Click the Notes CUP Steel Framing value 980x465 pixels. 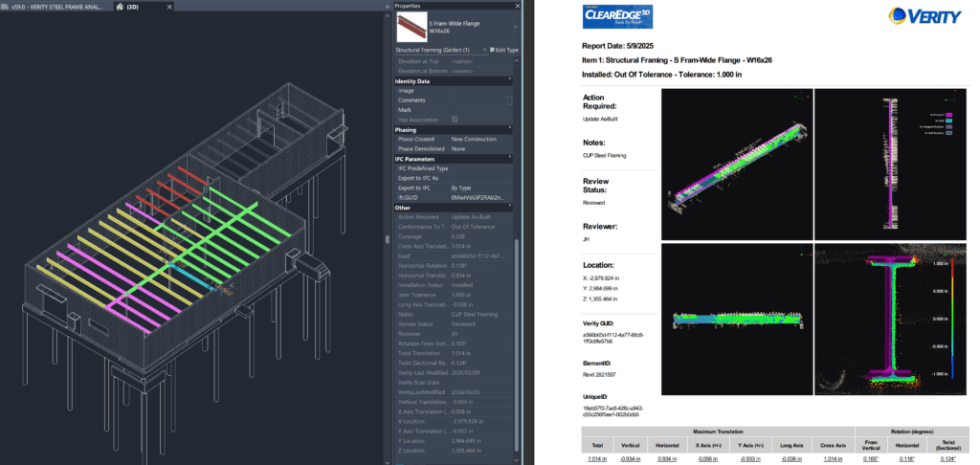[x=474, y=315]
